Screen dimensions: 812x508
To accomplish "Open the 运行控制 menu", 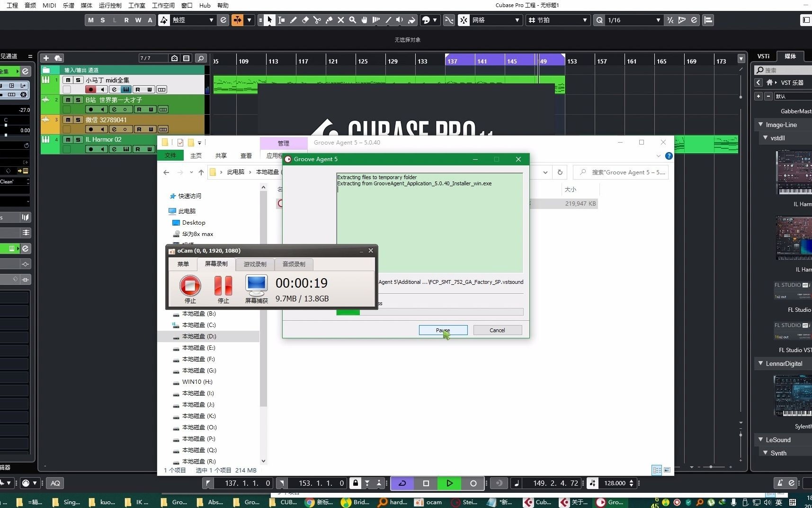I will coord(110,5).
